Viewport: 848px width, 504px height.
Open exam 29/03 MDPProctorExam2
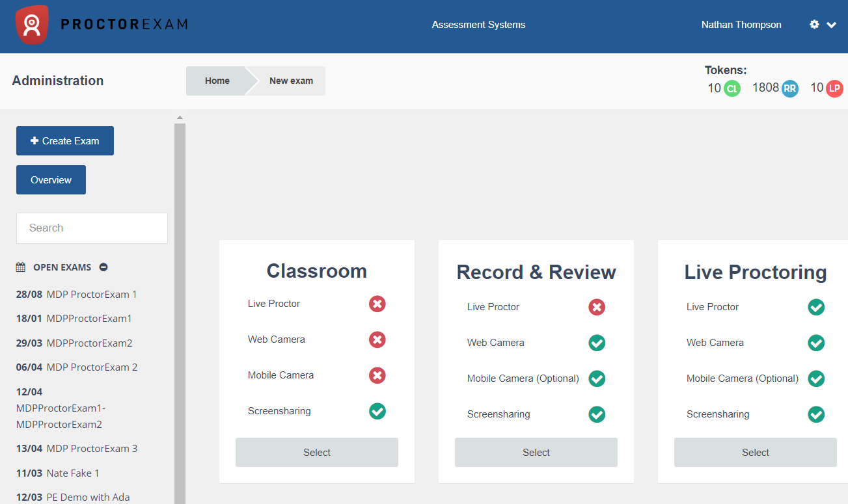point(74,343)
